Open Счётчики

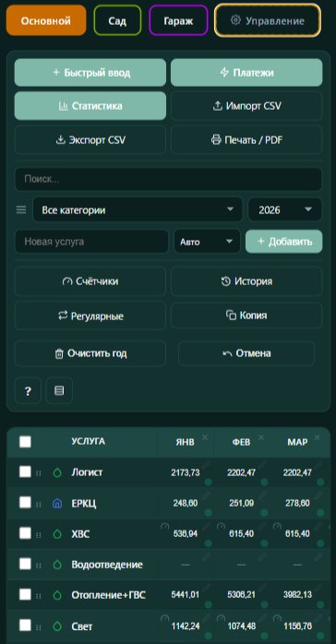[x=90, y=281]
